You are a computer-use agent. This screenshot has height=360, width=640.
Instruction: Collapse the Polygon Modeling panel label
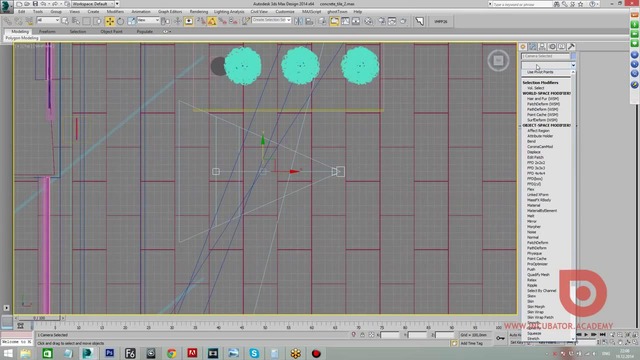tap(22, 38)
